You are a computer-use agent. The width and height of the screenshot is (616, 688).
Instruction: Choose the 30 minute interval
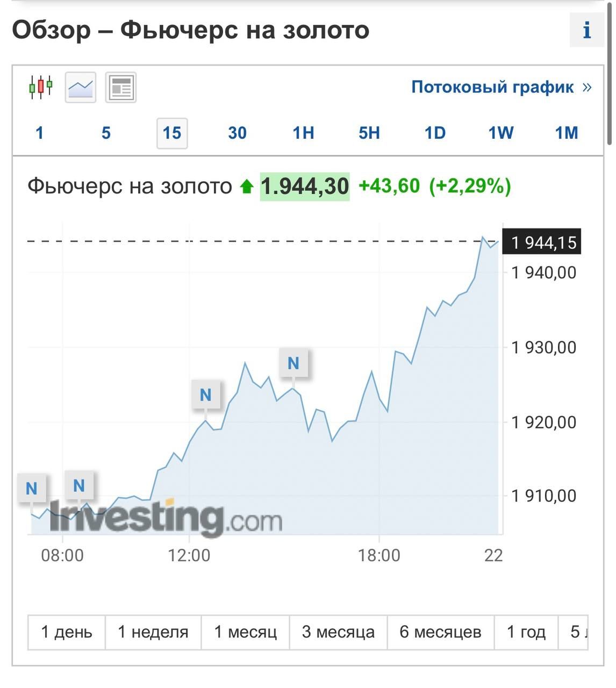point(237,133)
